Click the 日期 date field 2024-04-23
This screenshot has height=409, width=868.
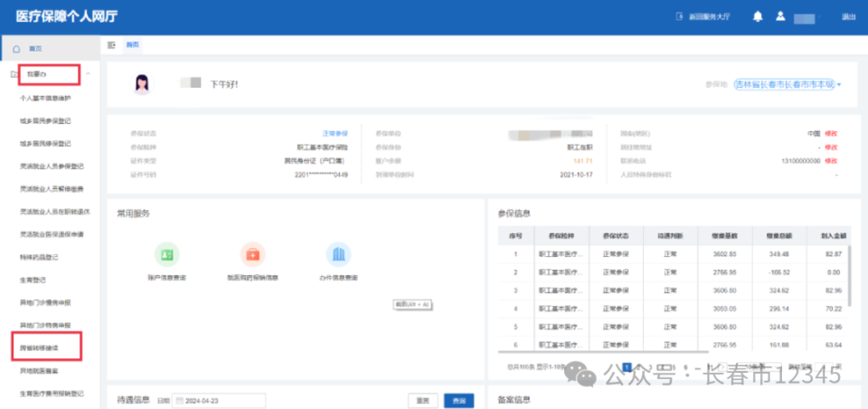219,401
